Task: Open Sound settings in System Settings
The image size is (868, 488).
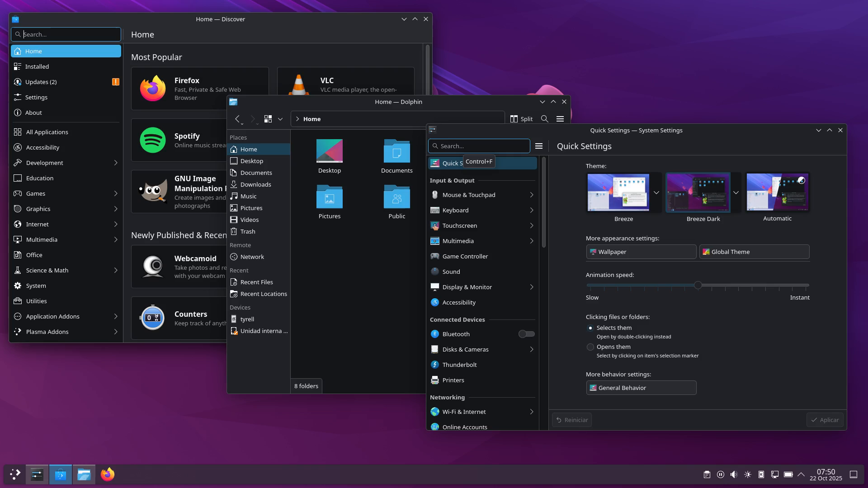Action: tap(450, 272)
